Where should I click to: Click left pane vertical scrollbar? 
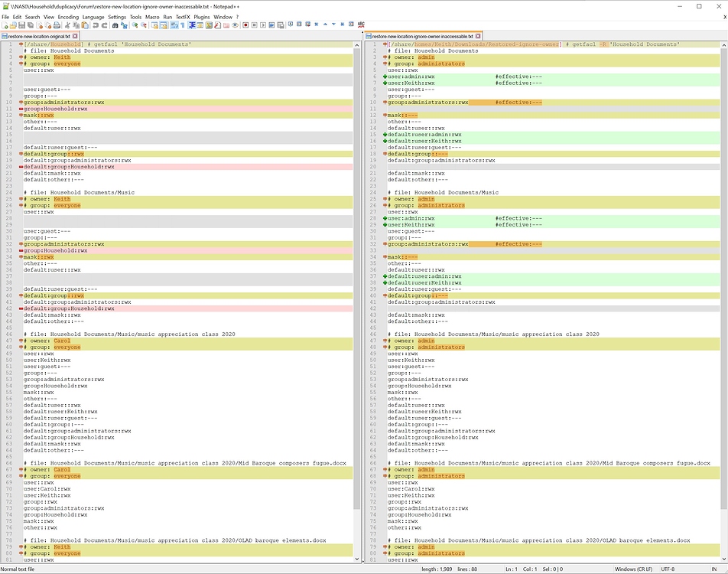click(x=356, y=279)
